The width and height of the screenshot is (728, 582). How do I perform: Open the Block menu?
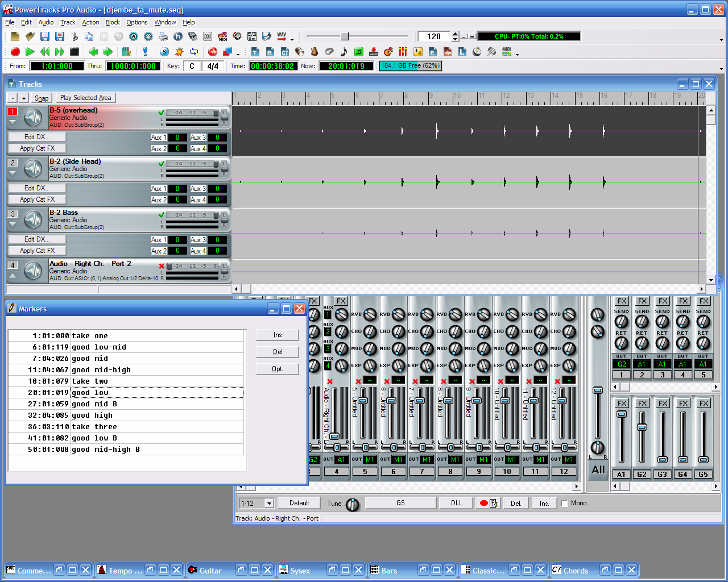pos(113,22)
